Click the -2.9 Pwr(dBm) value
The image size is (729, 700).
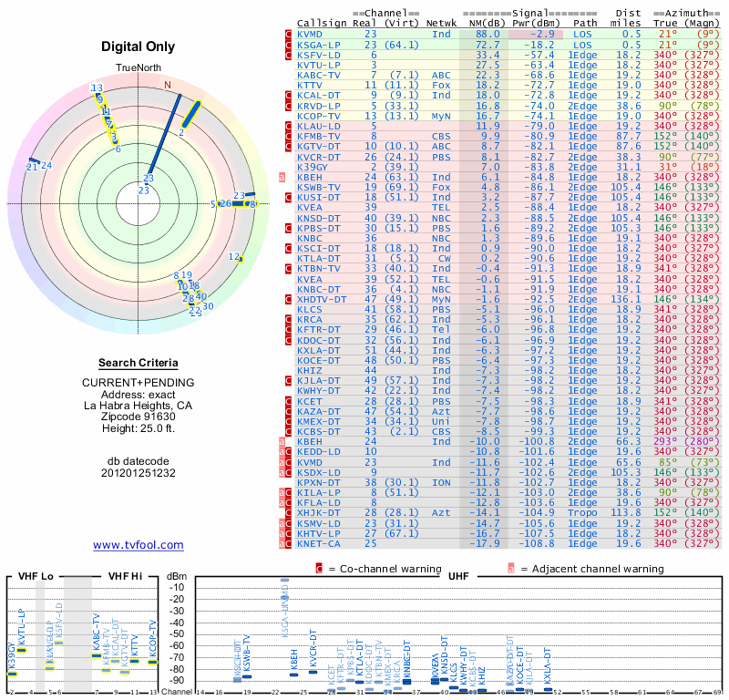click(x=542, y=35)
